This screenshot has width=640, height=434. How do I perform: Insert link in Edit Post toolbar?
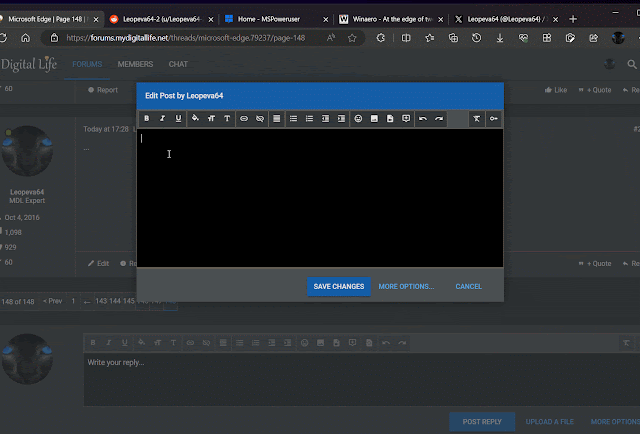tap(244, 118)
